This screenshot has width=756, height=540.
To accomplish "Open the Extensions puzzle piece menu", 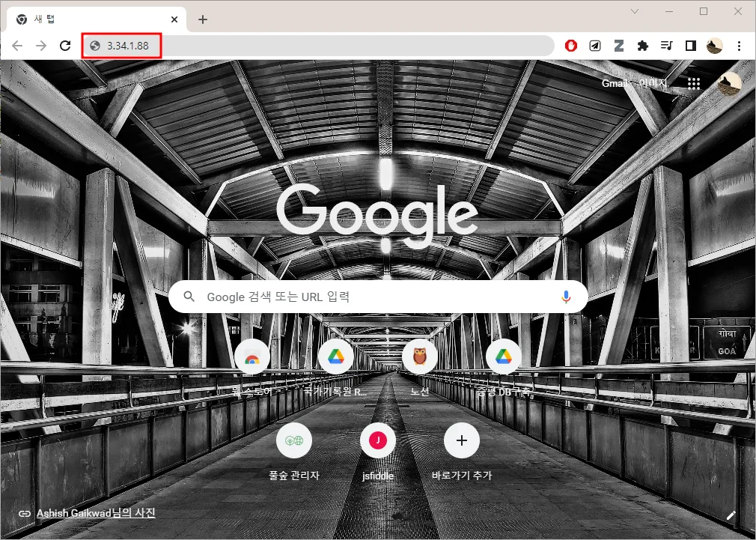I will point(643,46).
